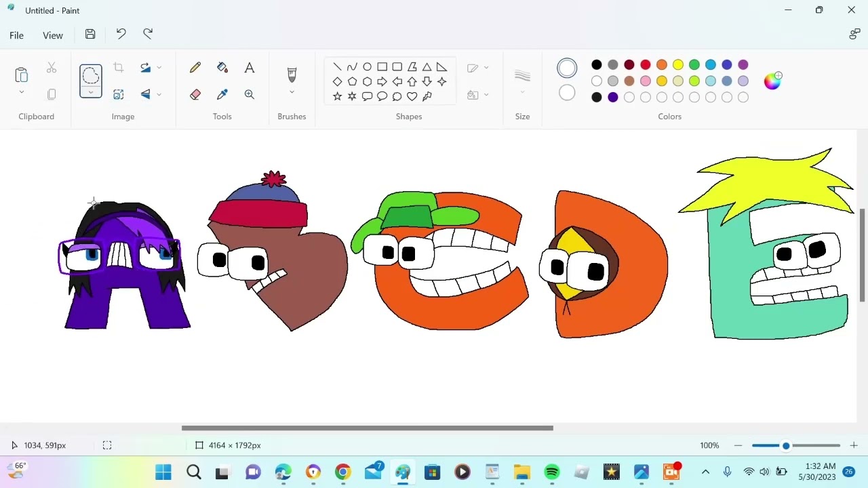868x488 pixels.
Task: Choose the Cloud callout shape
Action: (x=397, y=96)
